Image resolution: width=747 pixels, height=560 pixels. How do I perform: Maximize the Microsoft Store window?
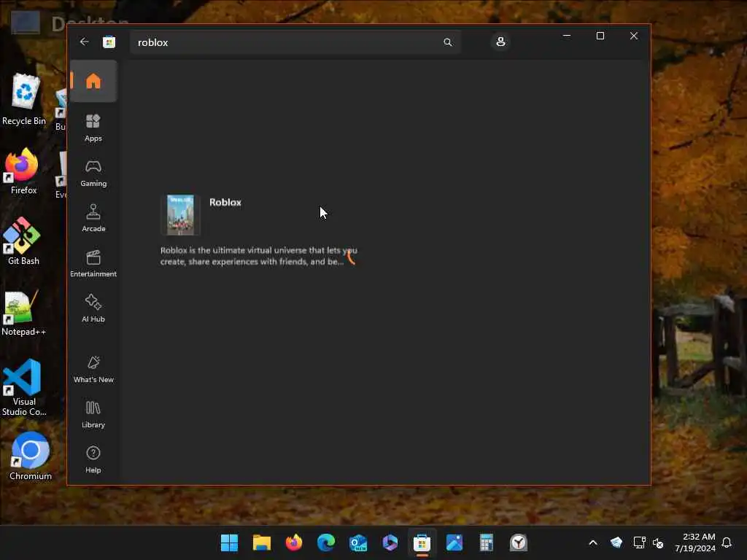(600, 36)
